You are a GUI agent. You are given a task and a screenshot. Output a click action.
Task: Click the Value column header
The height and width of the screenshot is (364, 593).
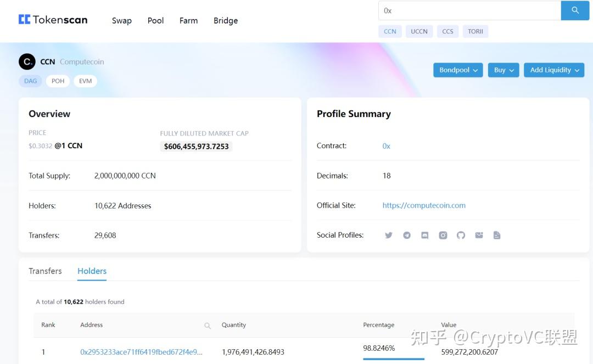449,324
